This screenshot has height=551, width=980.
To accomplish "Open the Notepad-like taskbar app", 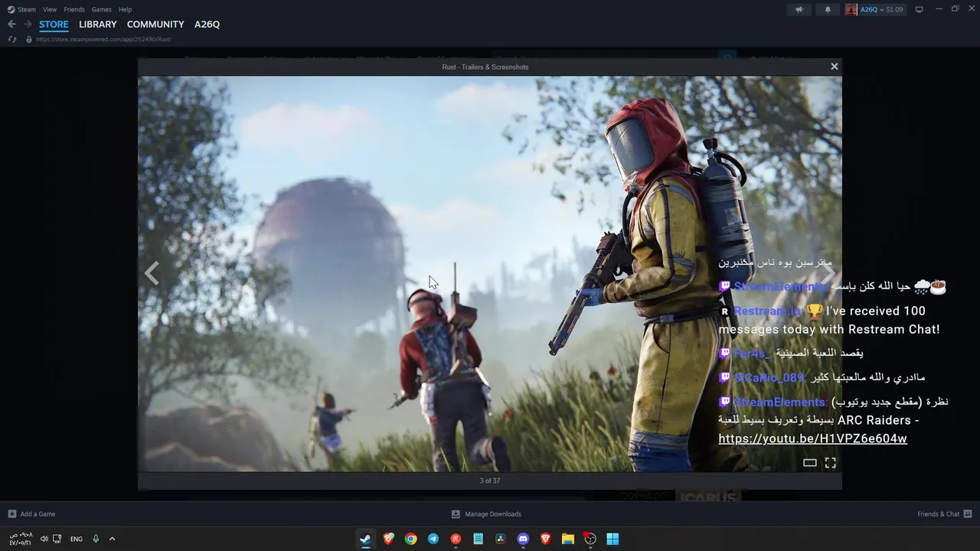I will pos(478,539).
